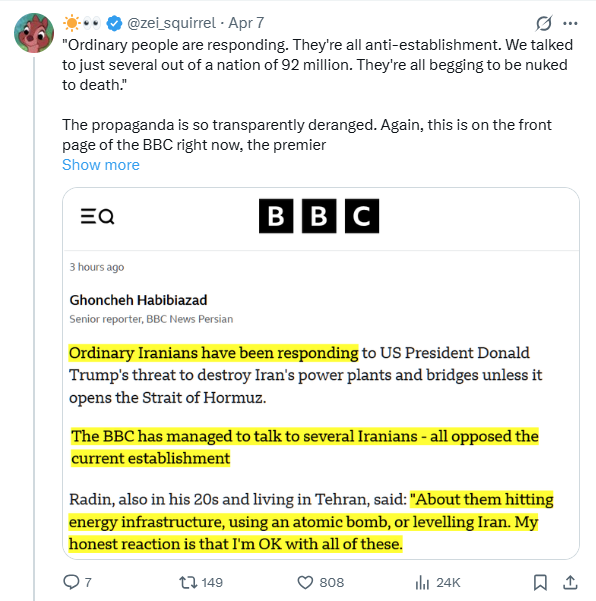
Task: Click the Ghoncheh Habibiazad author name
Action: pos(138,300)
